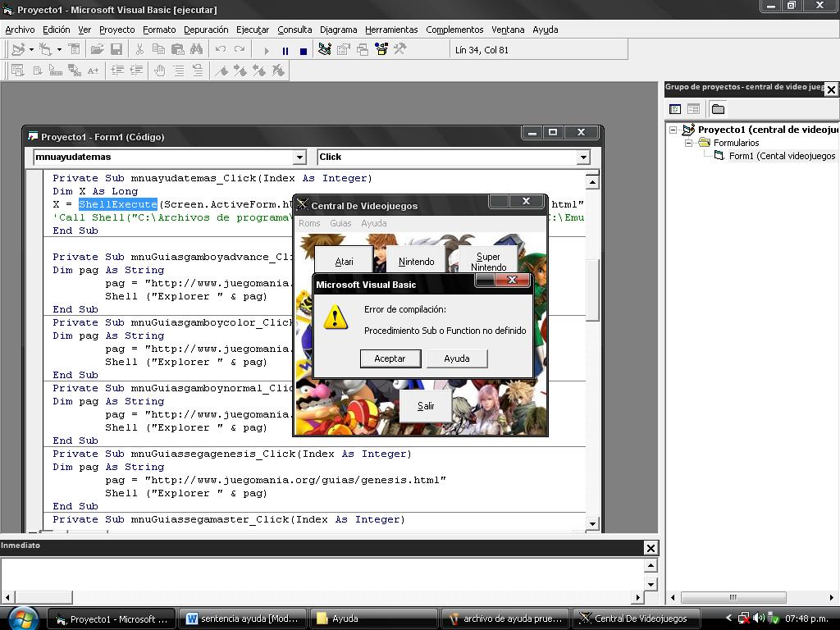Click the volume speaker tray icon
840x630 pixels.
click(759, 619)
